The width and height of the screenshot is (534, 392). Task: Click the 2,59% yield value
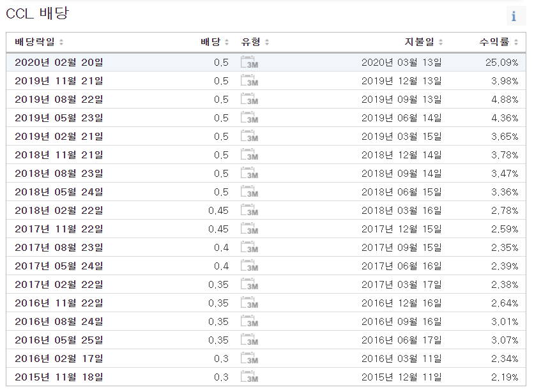tap(505, 229)
